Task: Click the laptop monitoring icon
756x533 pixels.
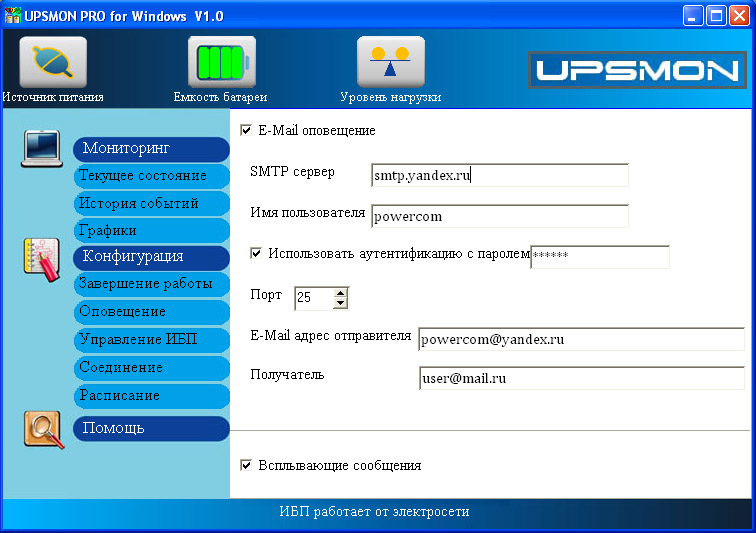Action: click(42, 149)
